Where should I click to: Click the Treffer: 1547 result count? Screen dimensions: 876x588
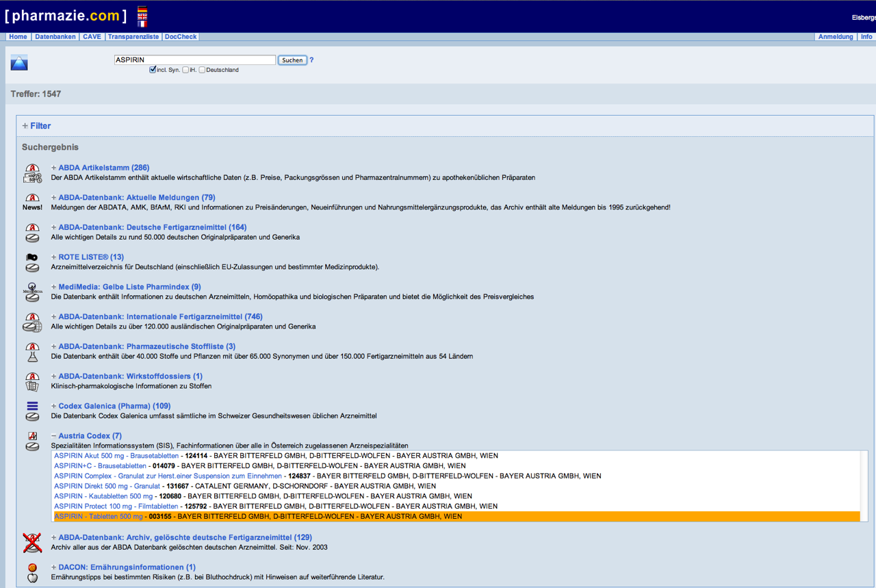click(x=36, y=94)
